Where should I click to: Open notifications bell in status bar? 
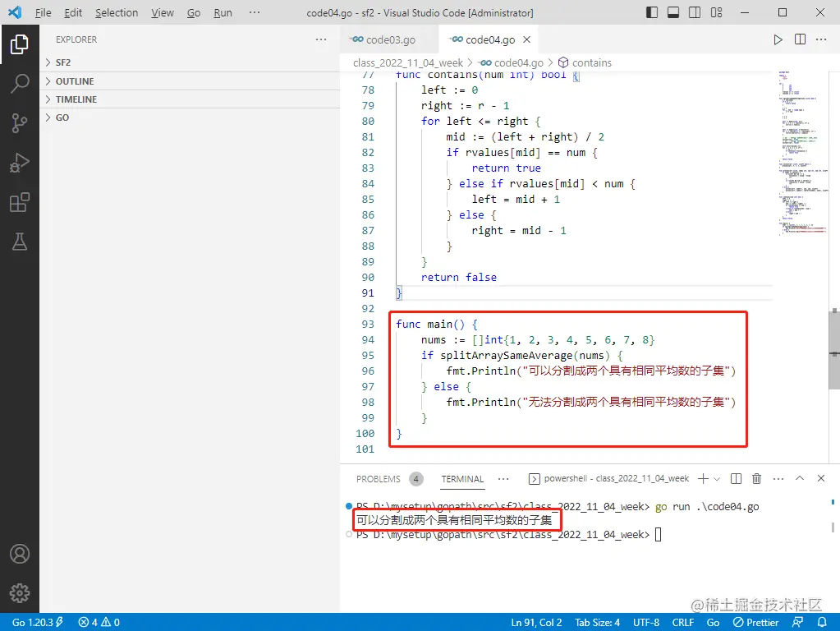822,623
